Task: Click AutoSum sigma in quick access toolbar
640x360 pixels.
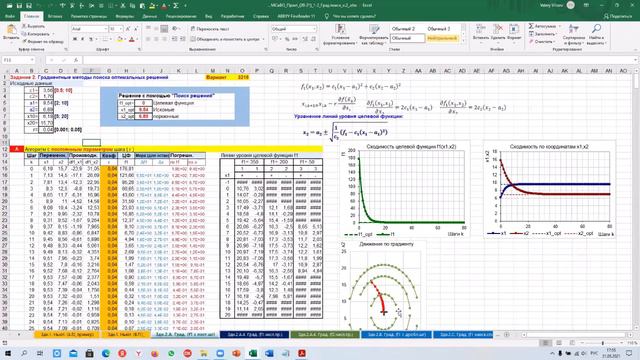Action: 176,6
